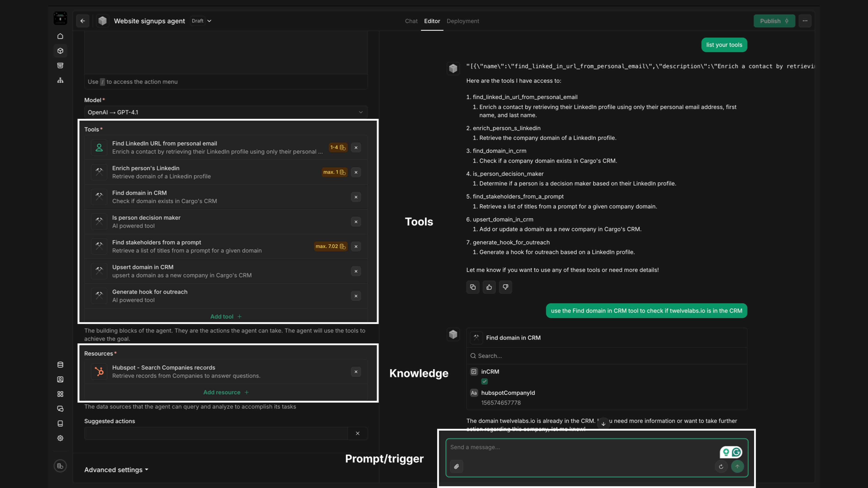868x488 pixels.
Task: Jump to latest message with down arrow
Action: pos(604,424)
